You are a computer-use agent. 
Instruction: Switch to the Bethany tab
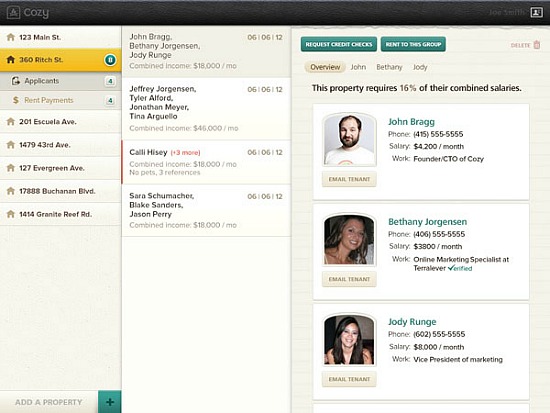click(x=389, y=67)
